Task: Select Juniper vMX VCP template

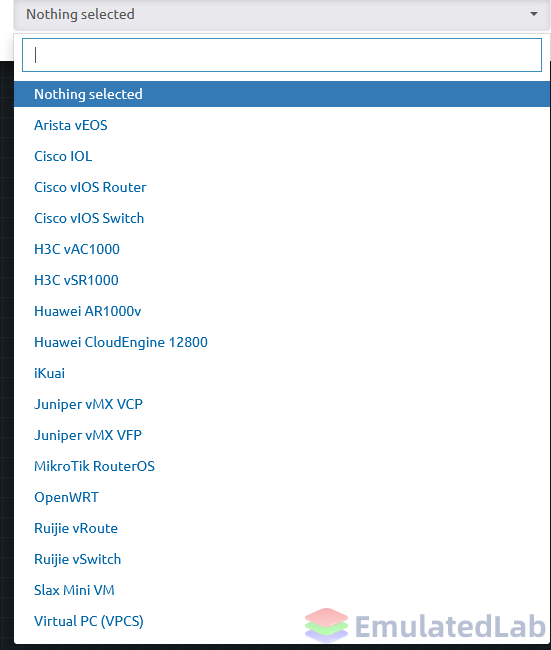Action: (x=282, y=404)
